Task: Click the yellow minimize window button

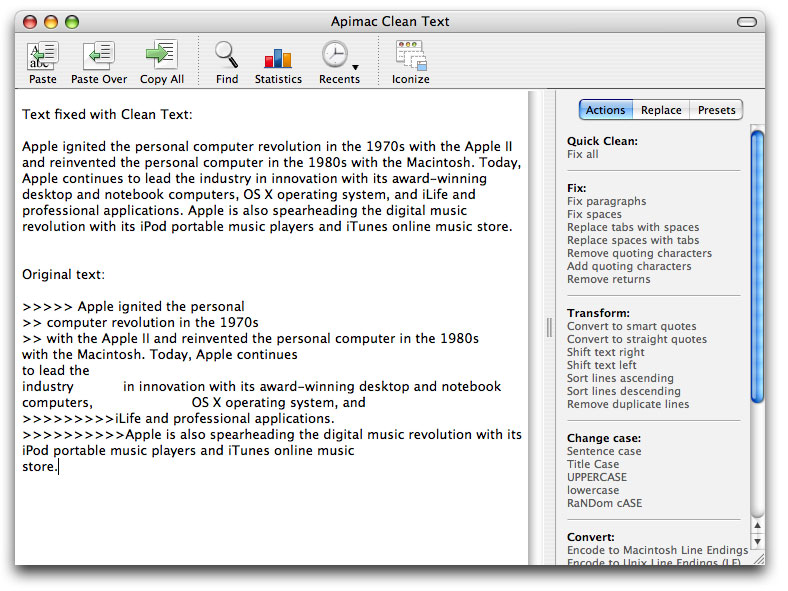Action: coord(51,22)
